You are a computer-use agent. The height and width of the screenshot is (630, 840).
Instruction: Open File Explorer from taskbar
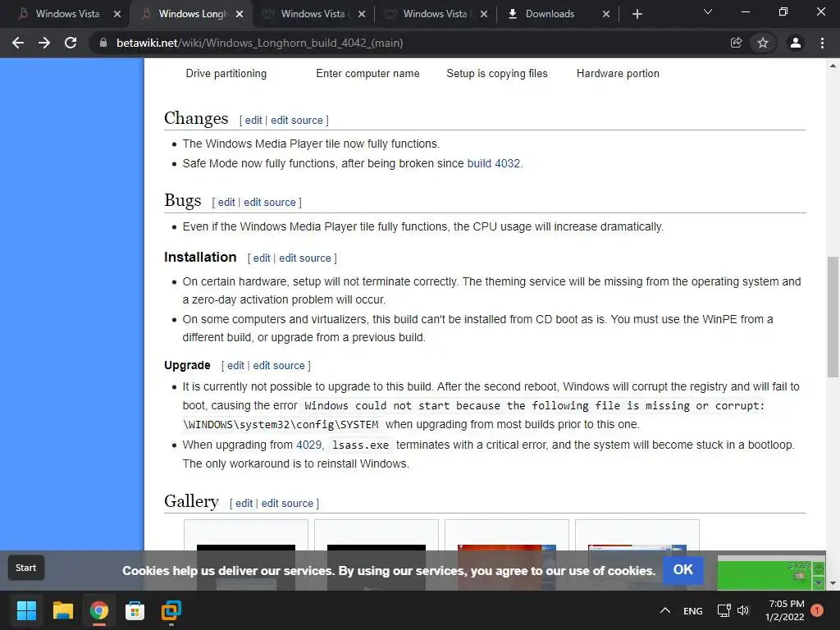[62, 610]
